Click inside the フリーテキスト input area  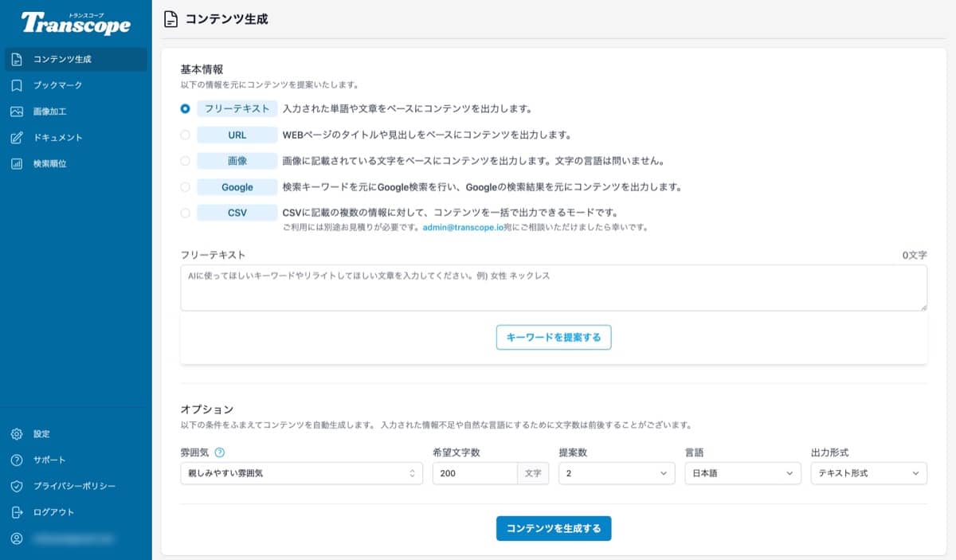point(553,290)
